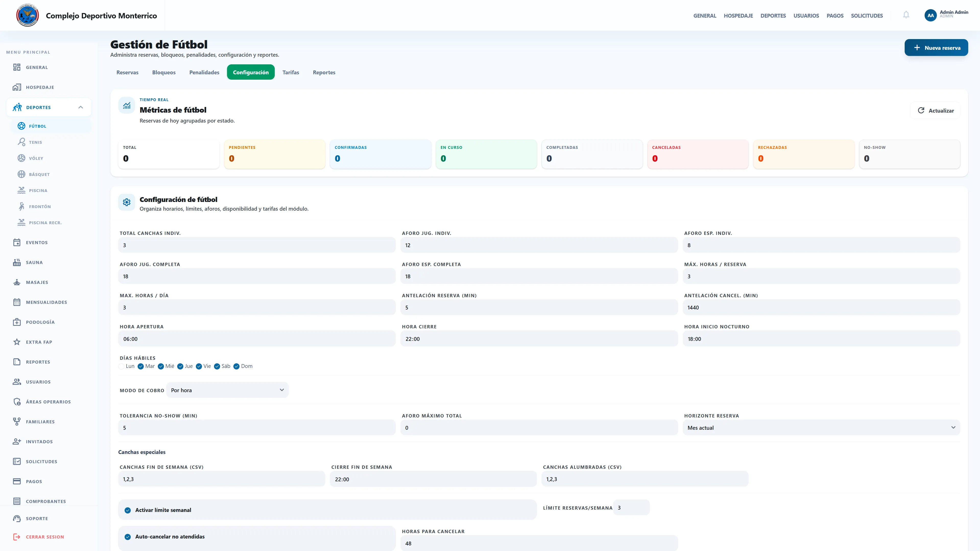Click the Actualizar metrics button
Viewport: 980px width, 551px height.
[936, 110]
